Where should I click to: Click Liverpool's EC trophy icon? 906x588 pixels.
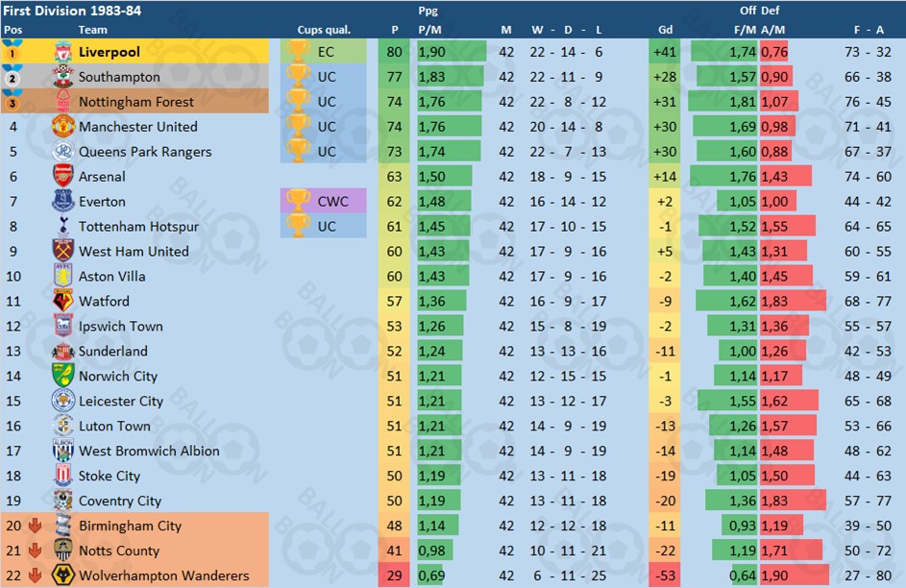[298, 52]
